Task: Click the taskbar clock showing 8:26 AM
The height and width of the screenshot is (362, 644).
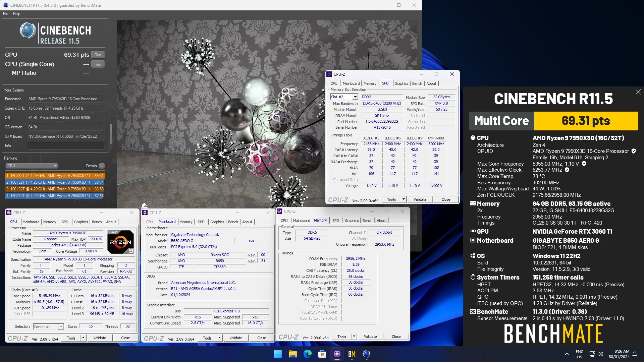Action: 619,354
